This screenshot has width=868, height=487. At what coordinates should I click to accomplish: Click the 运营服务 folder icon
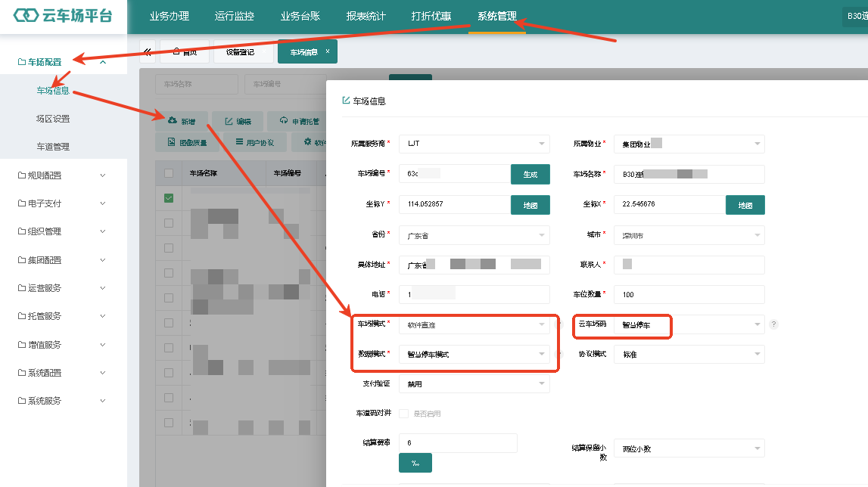point(22,288)
